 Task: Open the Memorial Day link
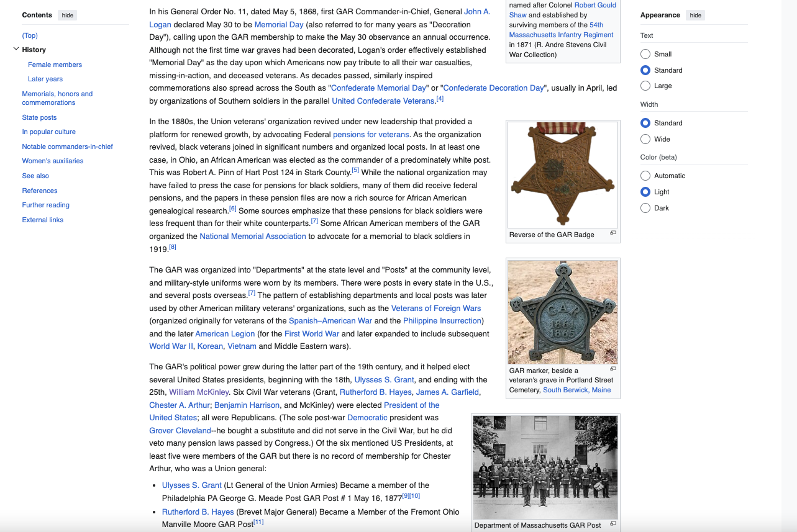279,24
